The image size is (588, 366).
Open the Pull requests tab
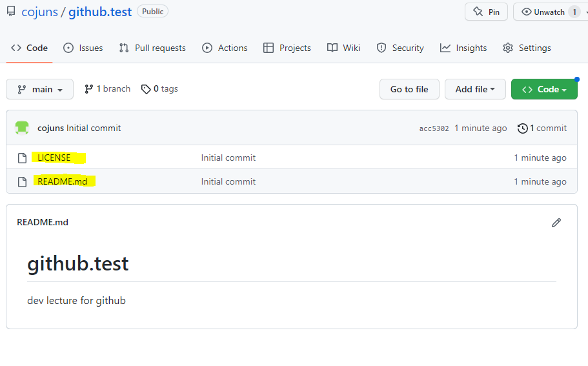click(x=152, y=48)
